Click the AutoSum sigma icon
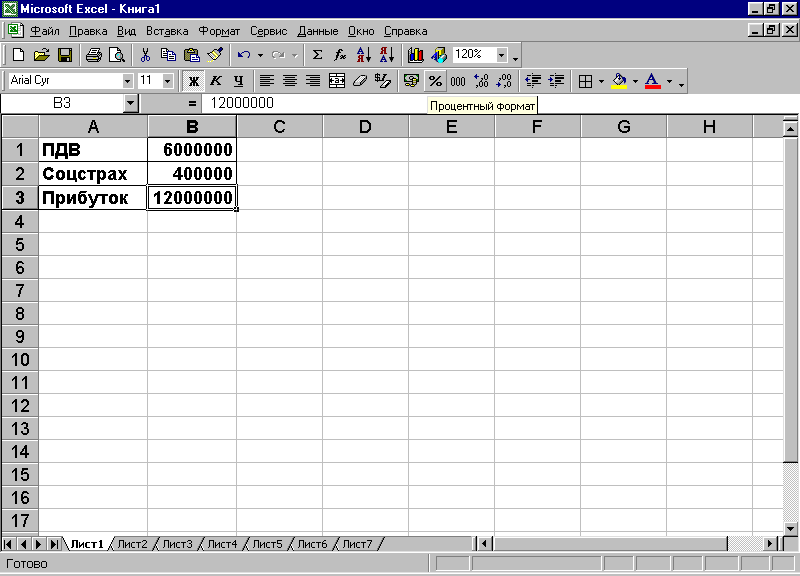800x576 pixels. click(317, 55)
